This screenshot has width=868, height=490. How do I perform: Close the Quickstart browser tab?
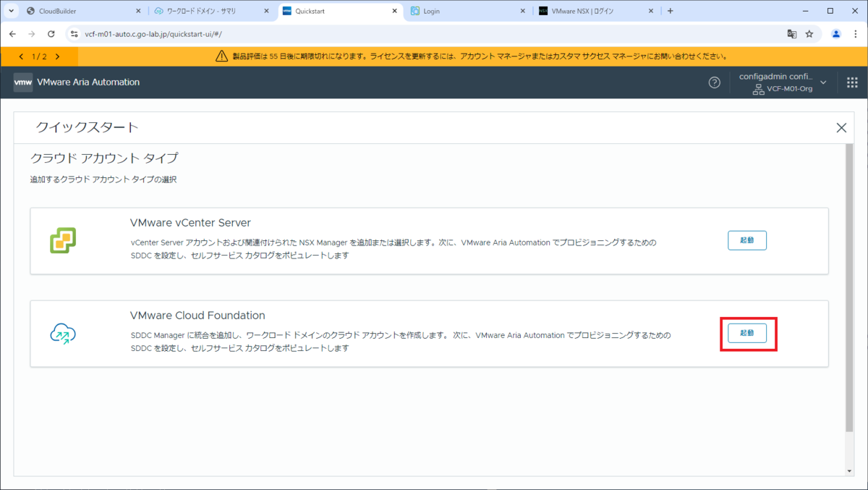pos(394,11)
